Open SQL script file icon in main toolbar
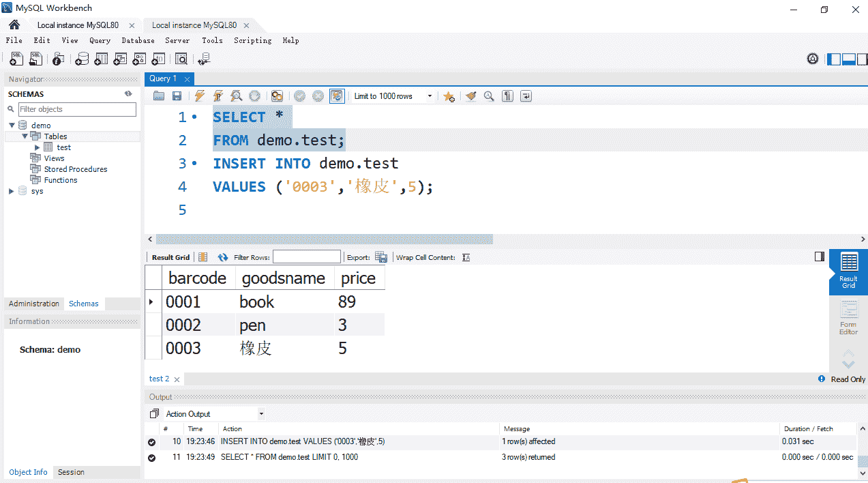This screenshot has height=483, width=868. [36, 59]
